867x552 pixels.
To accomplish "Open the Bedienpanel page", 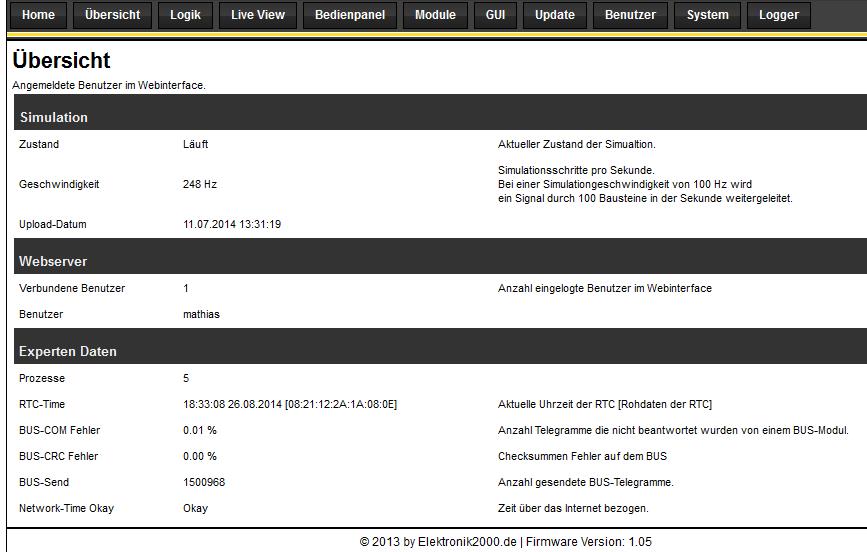I will tap(350, 15).
